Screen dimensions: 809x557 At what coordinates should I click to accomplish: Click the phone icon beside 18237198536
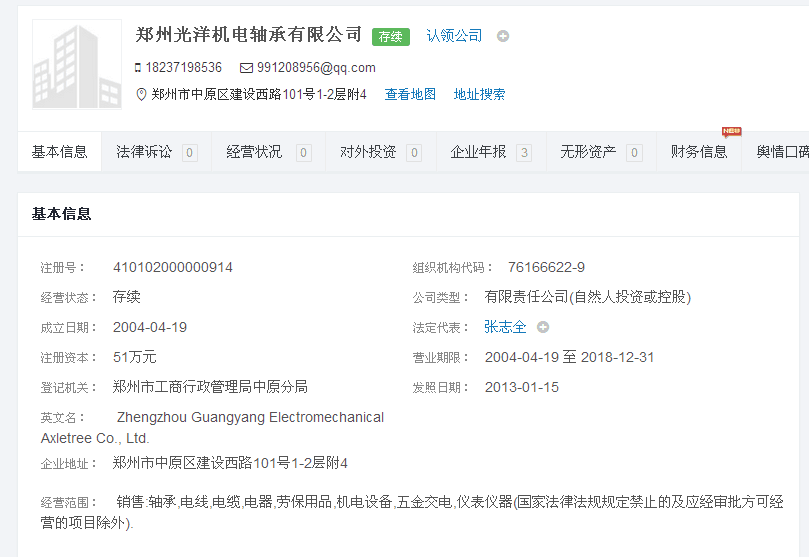pos(138,68)
